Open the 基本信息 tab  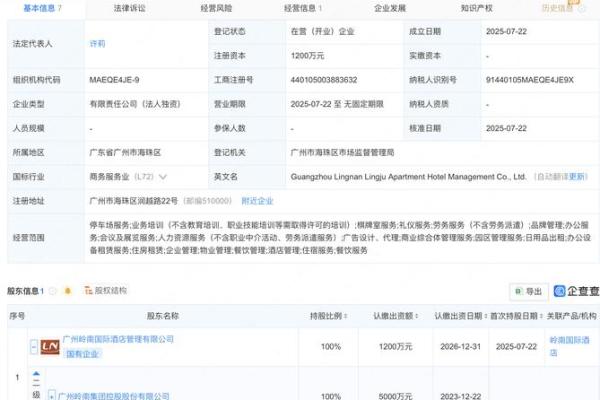42,8
